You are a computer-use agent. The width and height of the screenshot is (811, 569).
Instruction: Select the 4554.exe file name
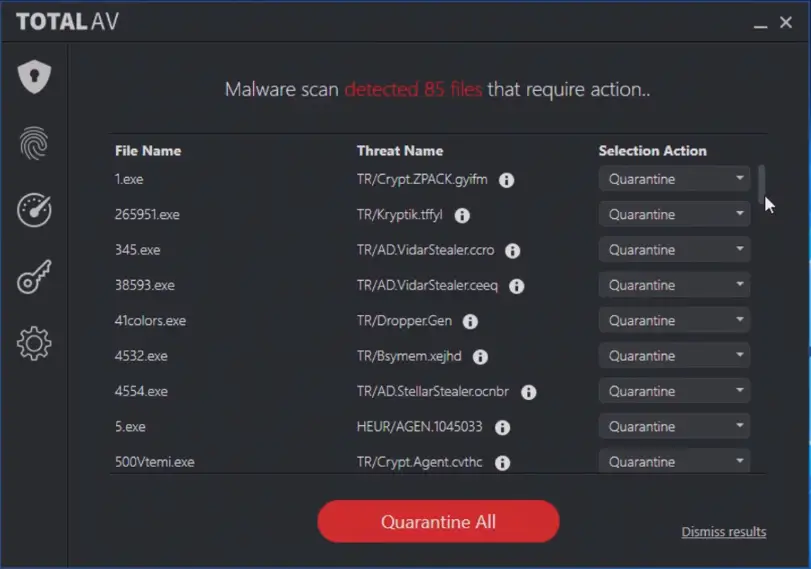[141, 391]
